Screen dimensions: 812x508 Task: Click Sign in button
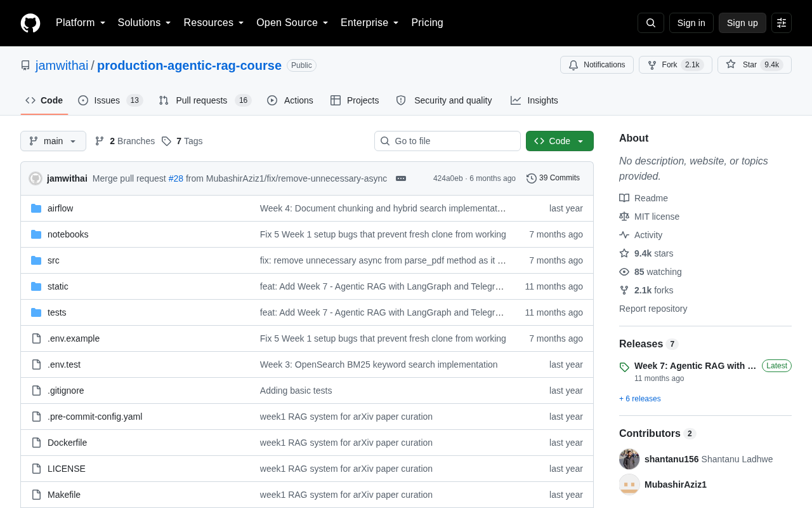[x=691, y=23]
